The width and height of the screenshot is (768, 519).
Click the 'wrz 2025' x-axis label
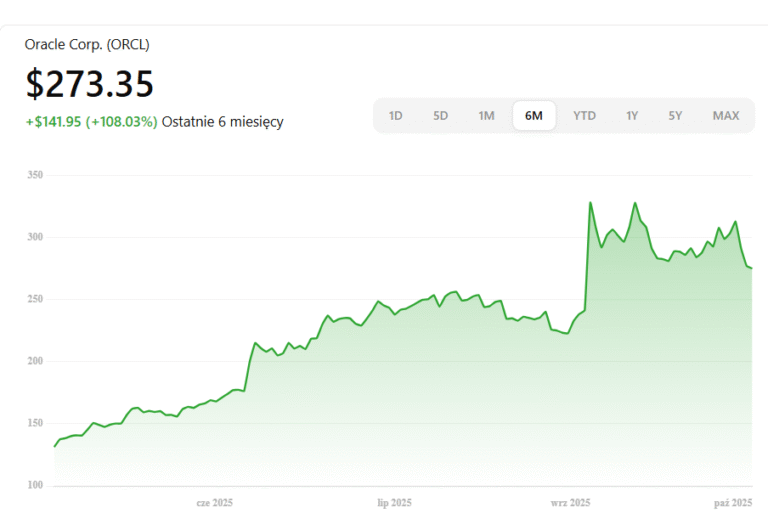click(x=570, y=503)
